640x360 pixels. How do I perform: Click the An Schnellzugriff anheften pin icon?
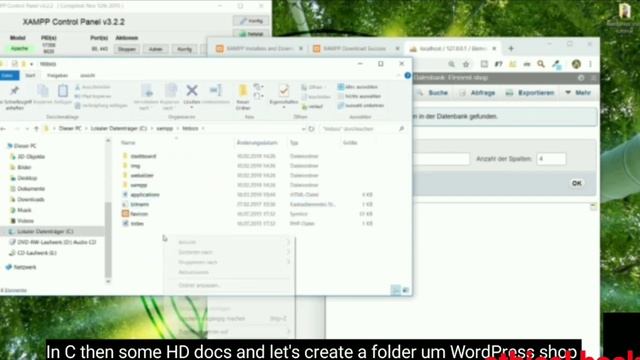click(x=14, y=91)
